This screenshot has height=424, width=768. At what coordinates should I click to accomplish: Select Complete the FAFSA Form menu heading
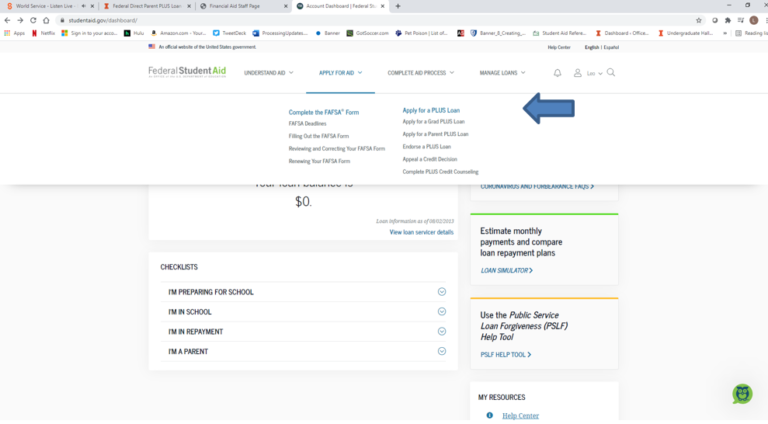pyautogui.click(x=324, y=112)
